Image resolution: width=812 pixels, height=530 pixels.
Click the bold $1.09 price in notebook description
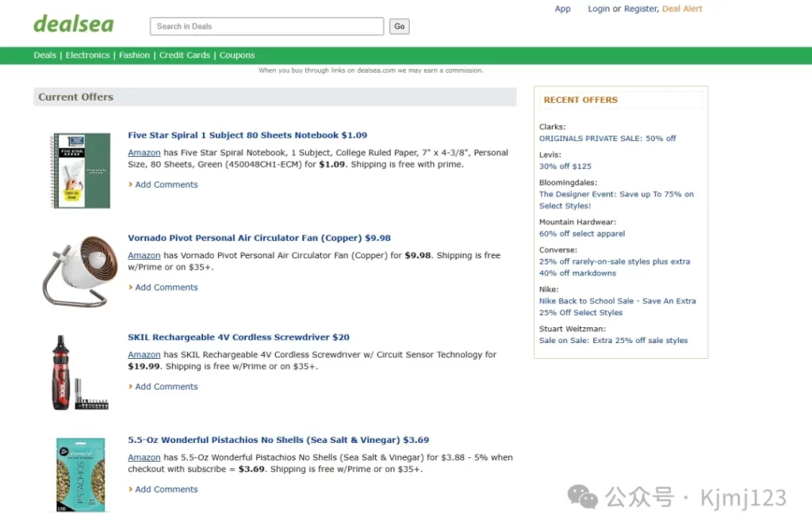(332, 165)
